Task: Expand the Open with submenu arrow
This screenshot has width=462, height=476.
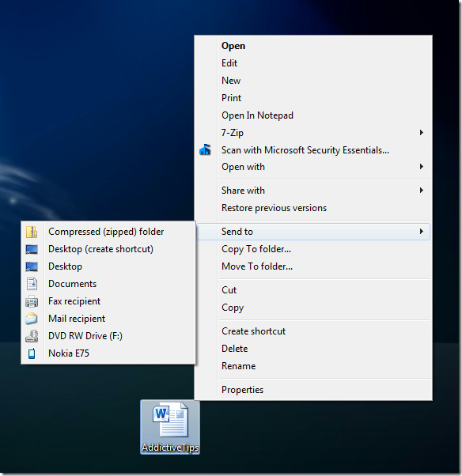Action: tap(422, 167)
